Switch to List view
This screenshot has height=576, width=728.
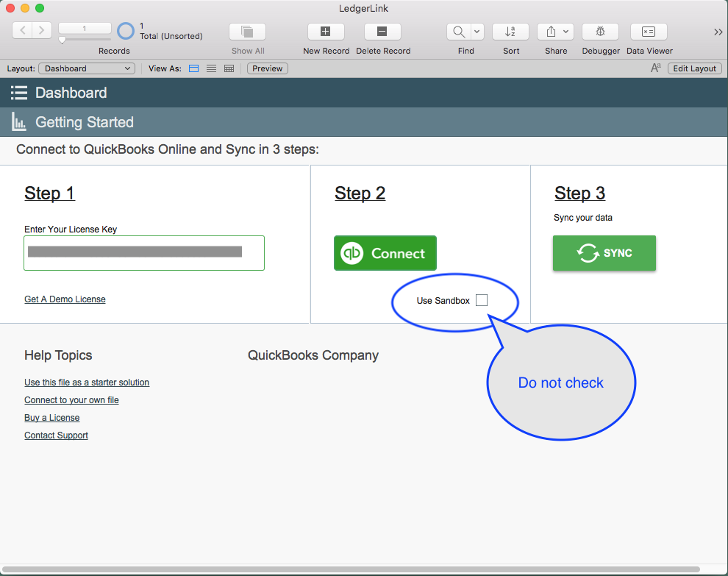(211, 68)
